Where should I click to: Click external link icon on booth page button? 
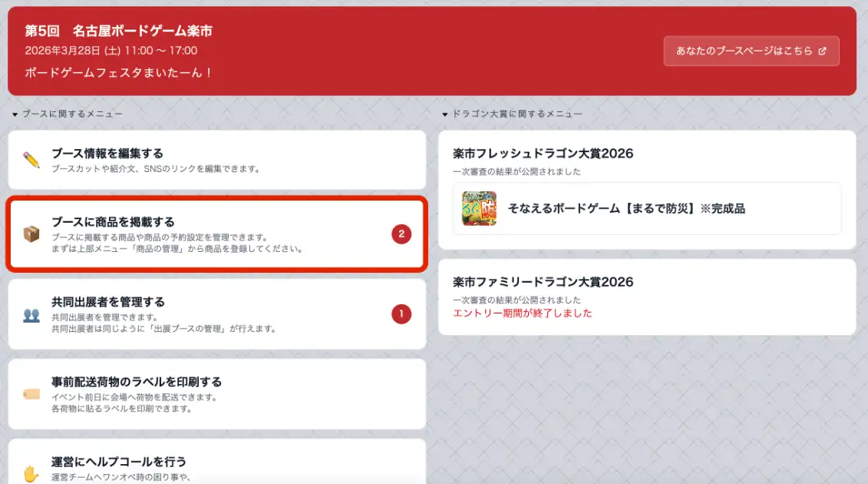click(823, 51)
